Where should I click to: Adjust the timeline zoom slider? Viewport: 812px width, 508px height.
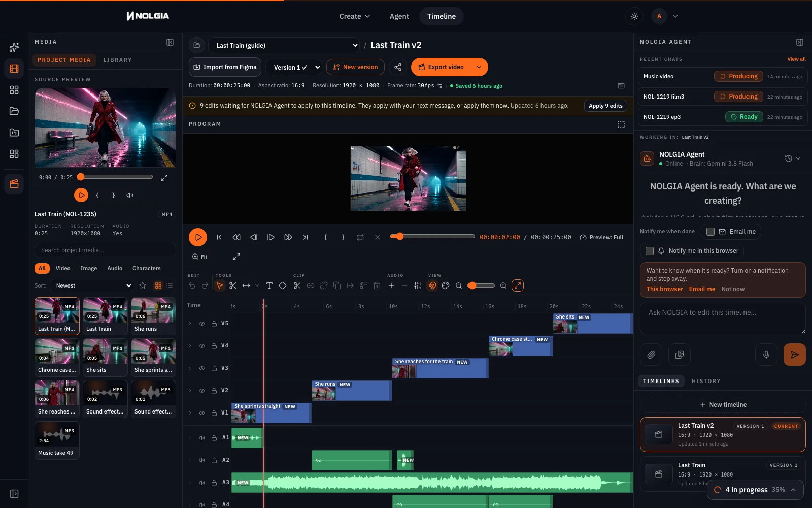pyautogui.click(x=481, y=285)
